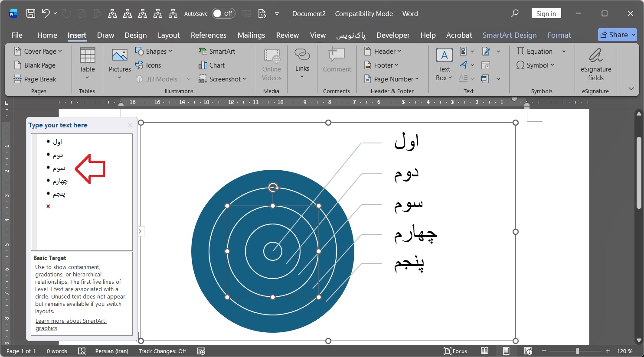Switch to the SmartArt Design tab
Screen dimensions: 644x357
point(510,35)
